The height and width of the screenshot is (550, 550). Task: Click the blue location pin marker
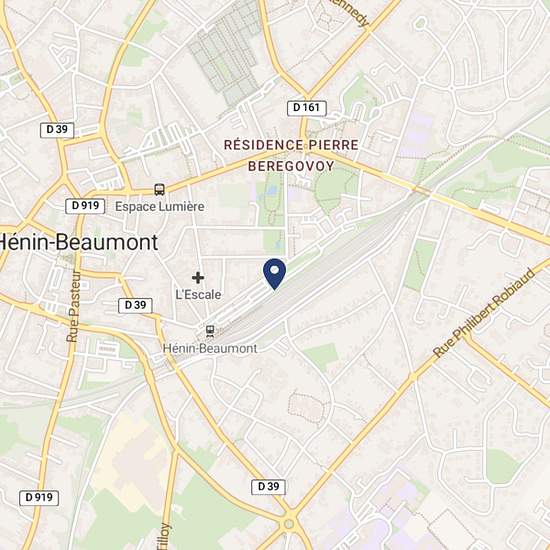click(275, 274)
